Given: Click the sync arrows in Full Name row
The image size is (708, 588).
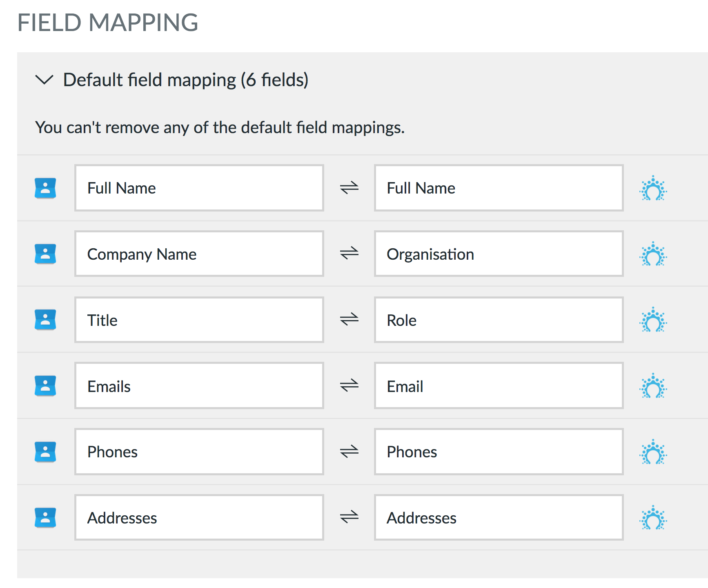Looking at the screenshot, I should point(350,188).
